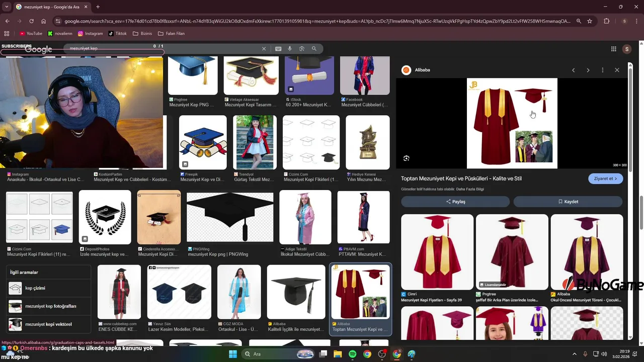Open the novalienn bookmark
This screenshot has height=362, width=644.
point(60,34)
